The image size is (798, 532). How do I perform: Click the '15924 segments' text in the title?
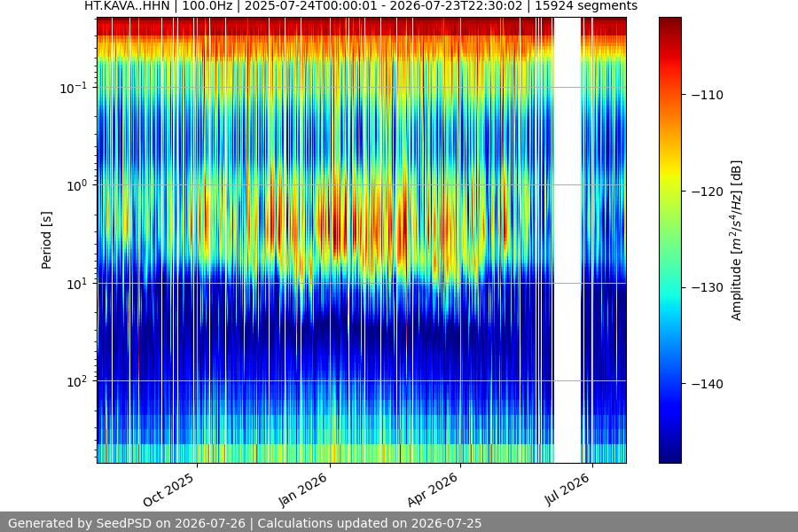(x=586, y=6)
